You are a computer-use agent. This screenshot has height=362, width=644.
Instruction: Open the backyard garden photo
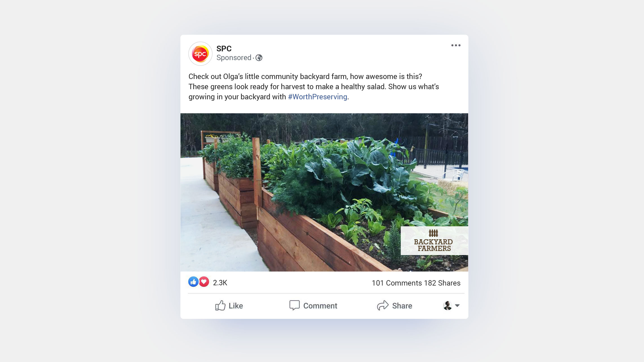pos(324,192)
